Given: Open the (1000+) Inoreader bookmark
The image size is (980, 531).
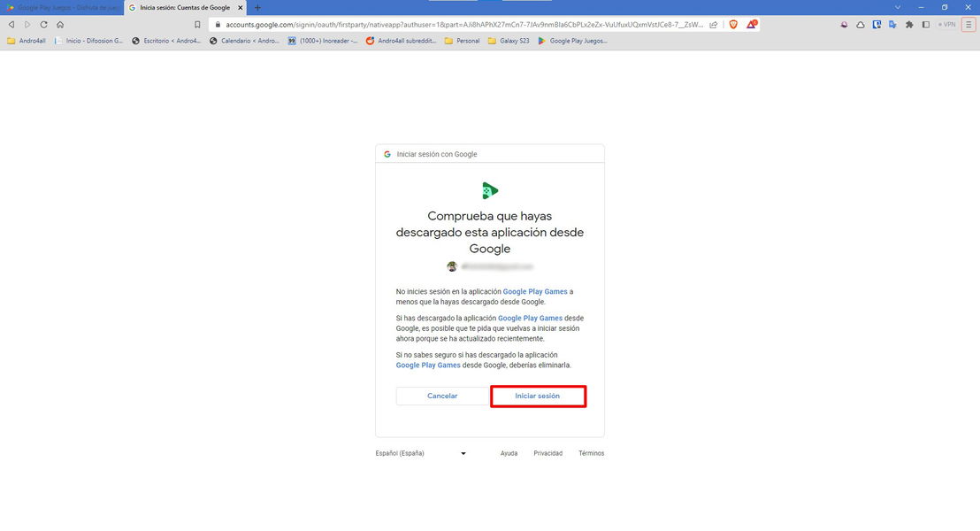Looking at the screenshot, I should click(323, 41).
